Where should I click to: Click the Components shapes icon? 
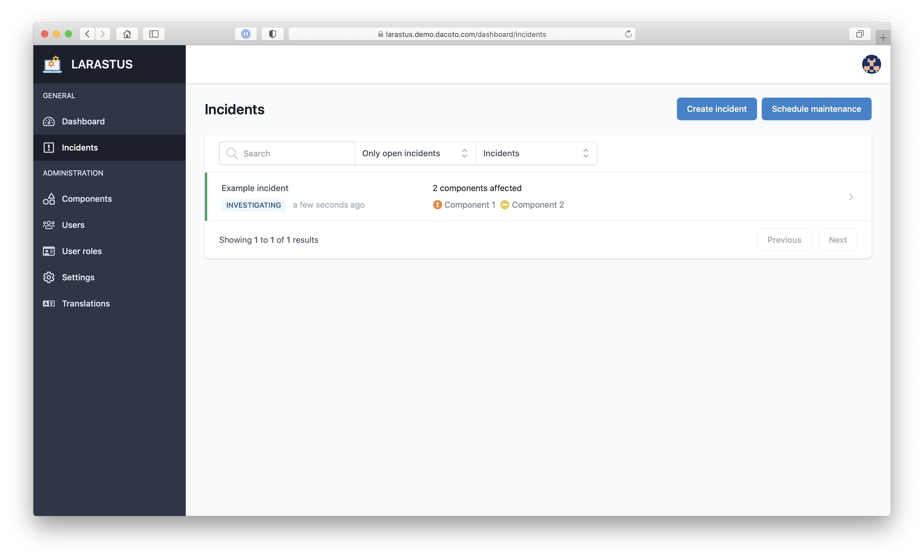(x=49, y=199)
